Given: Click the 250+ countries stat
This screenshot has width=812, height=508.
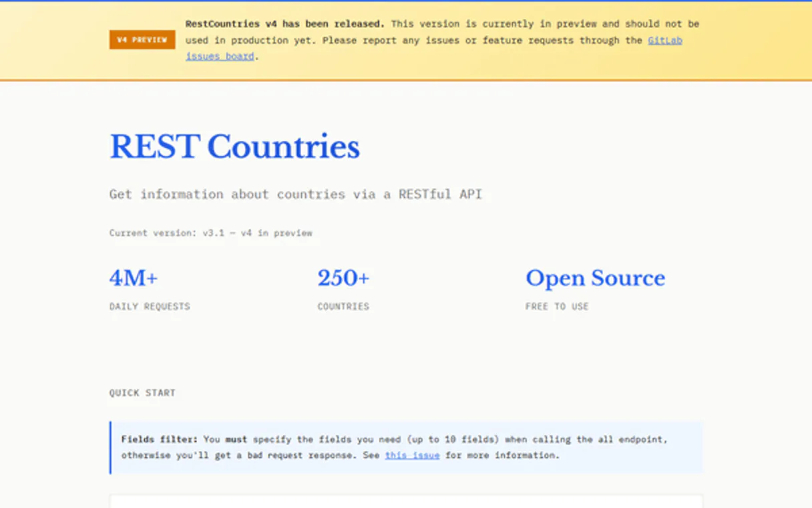Looking at the screenshot, I should coord(343,277).
